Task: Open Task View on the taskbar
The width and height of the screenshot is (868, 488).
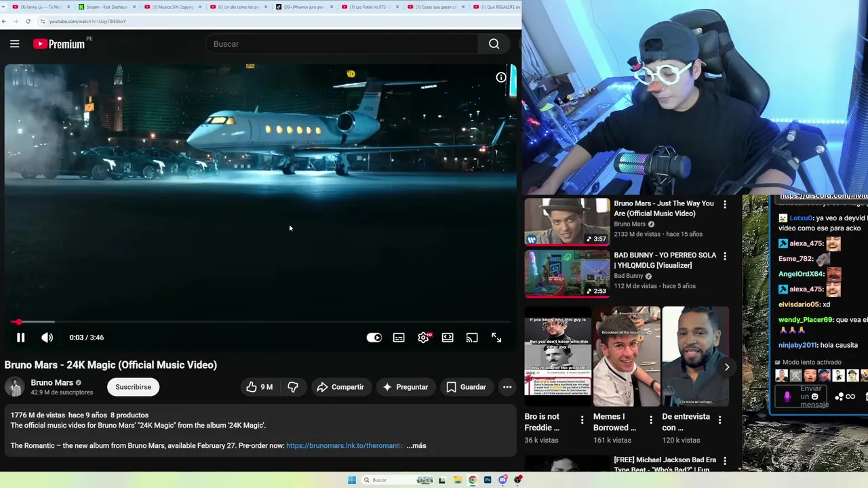Action: [442, 480]
